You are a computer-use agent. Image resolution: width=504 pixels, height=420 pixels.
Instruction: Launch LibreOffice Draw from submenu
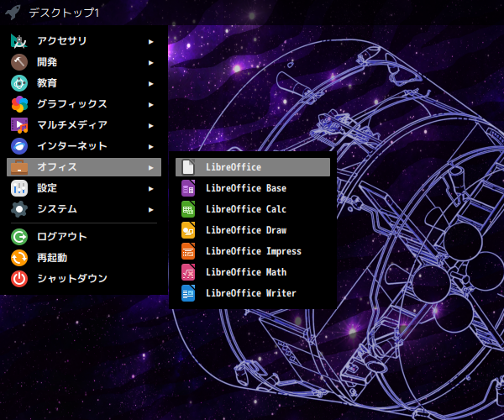pos(253,230)
